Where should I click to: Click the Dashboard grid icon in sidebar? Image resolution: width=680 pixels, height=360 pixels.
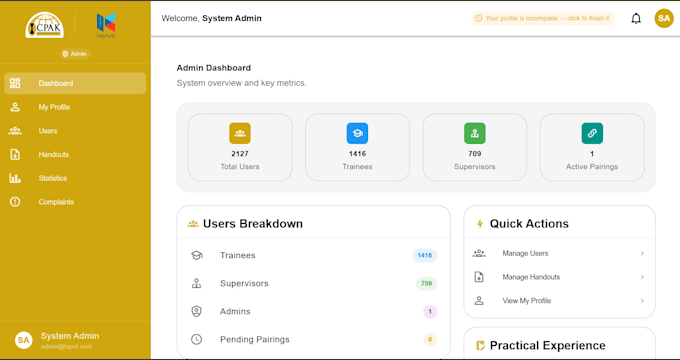coord(15,83)
